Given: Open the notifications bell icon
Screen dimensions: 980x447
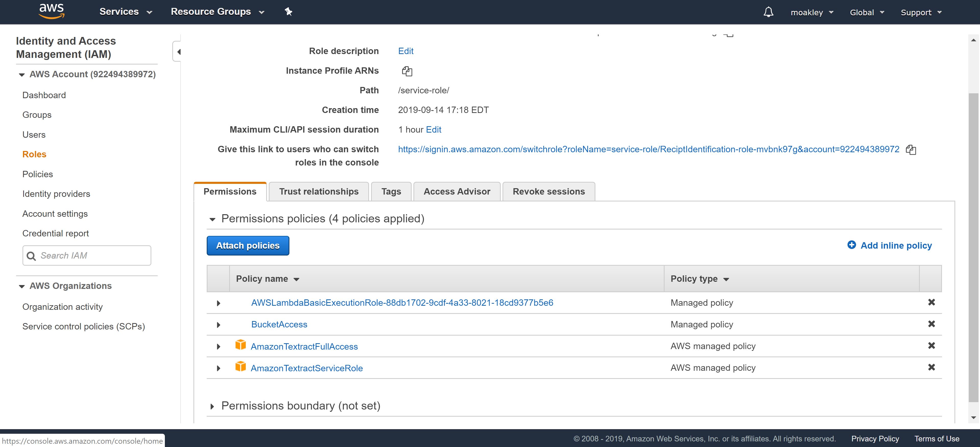Looking at the screenshot, I should (768, 12).
